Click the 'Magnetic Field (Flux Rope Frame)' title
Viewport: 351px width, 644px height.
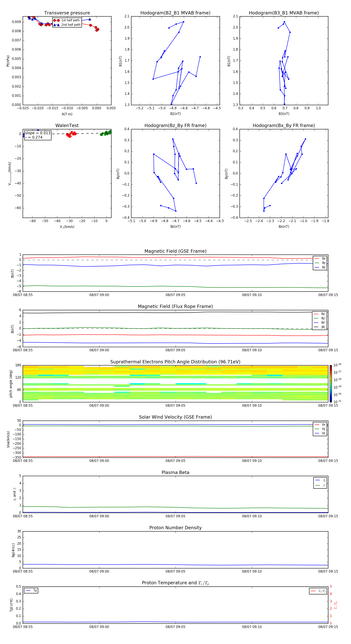(x=175, y=307)
